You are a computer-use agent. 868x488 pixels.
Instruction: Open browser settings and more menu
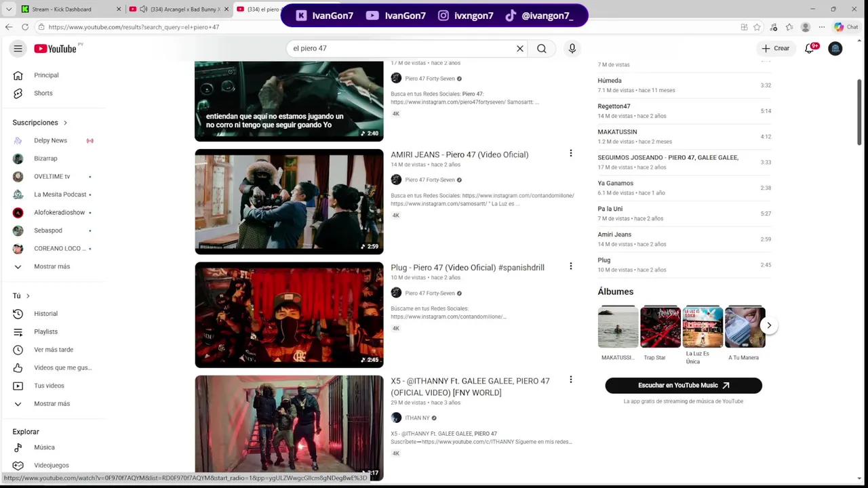(x=822, y=27)
